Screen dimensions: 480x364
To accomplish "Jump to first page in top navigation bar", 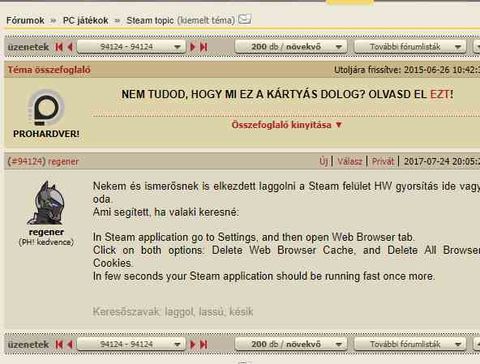I will point(59,47).
